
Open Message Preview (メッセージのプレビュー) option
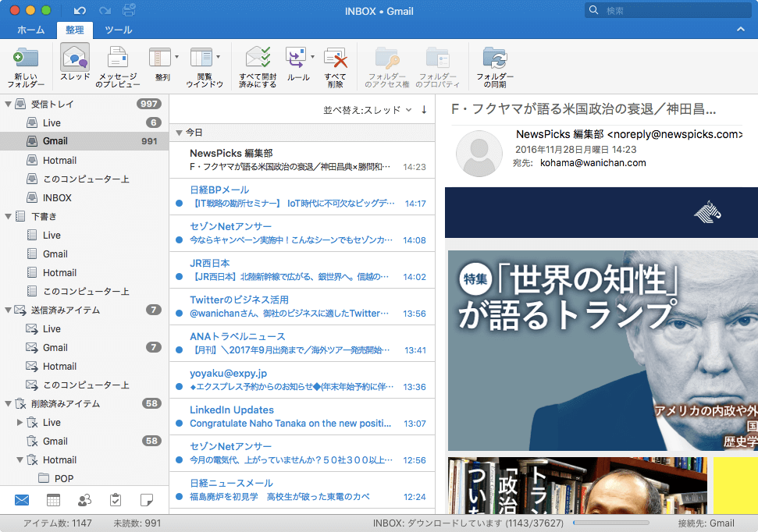point(118,59)
